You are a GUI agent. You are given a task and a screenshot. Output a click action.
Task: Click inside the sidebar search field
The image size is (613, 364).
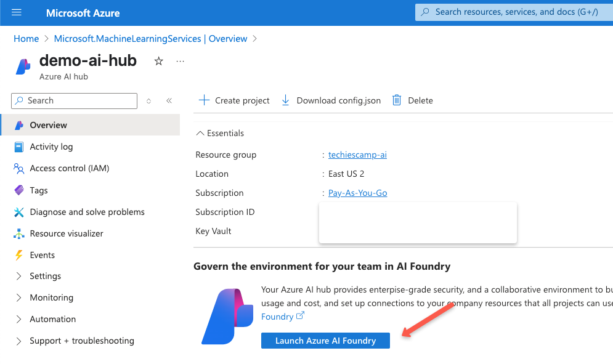pos(74,100)
